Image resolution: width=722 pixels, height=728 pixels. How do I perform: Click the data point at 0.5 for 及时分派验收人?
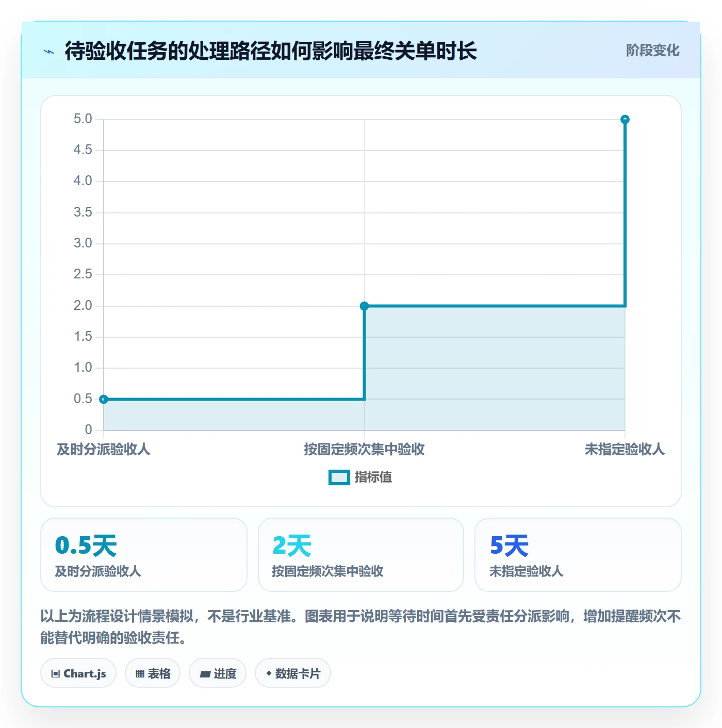[x=104, y=399]
